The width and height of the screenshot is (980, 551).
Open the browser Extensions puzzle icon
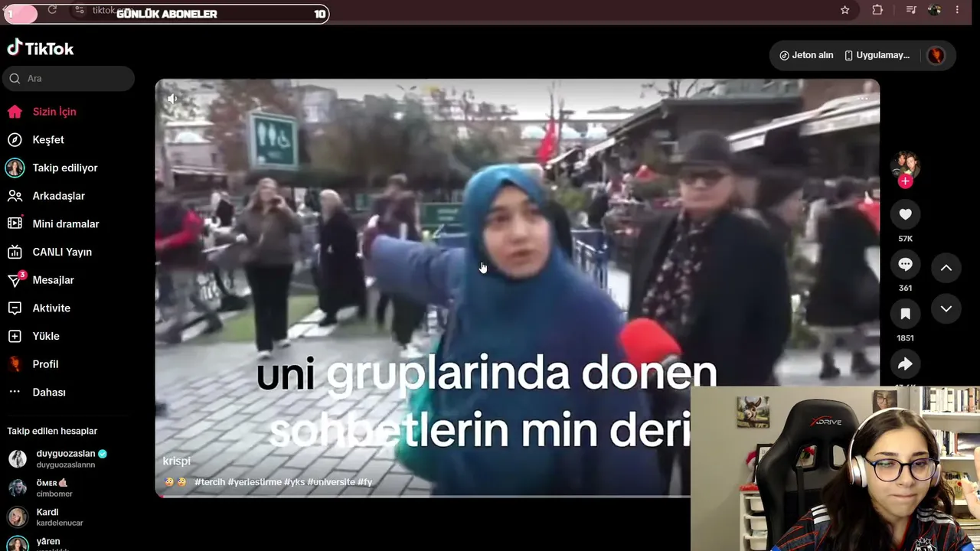click(877, 10)
